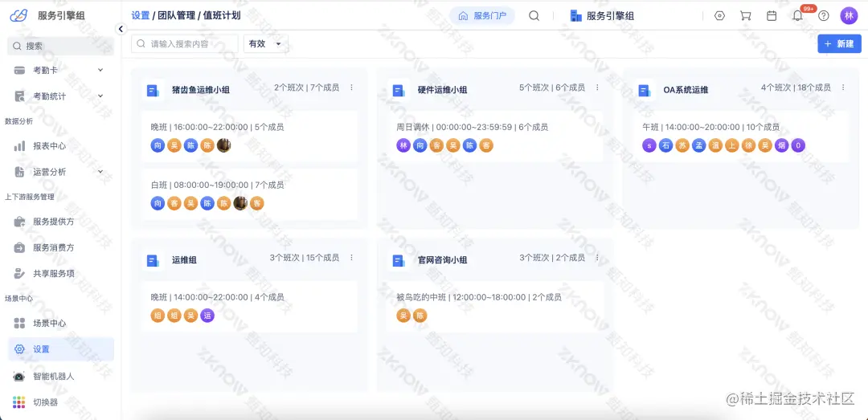Open 共享服务项 icon in sidebar
Screen dimensions: 868x420
coord(19,273)
